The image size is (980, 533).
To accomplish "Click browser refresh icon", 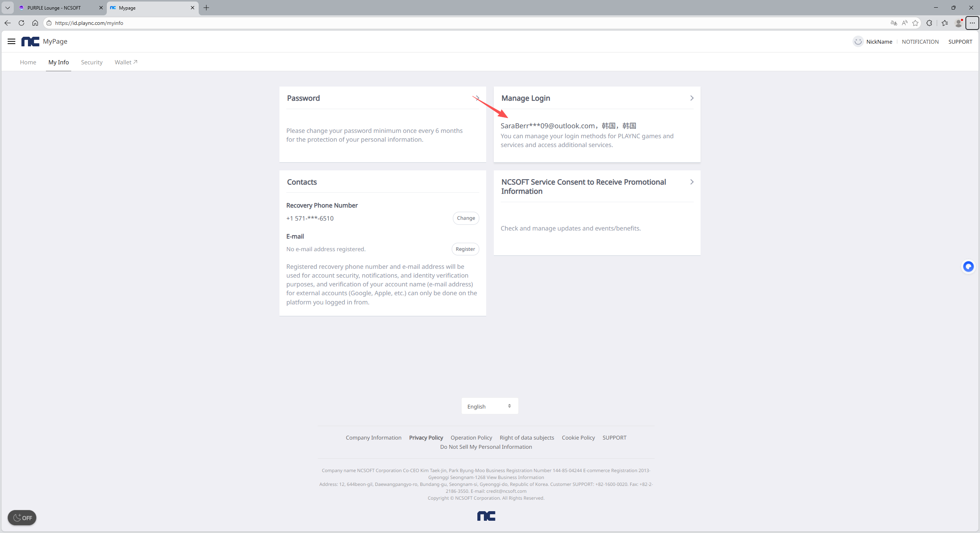I will click(x=21, y=23).
